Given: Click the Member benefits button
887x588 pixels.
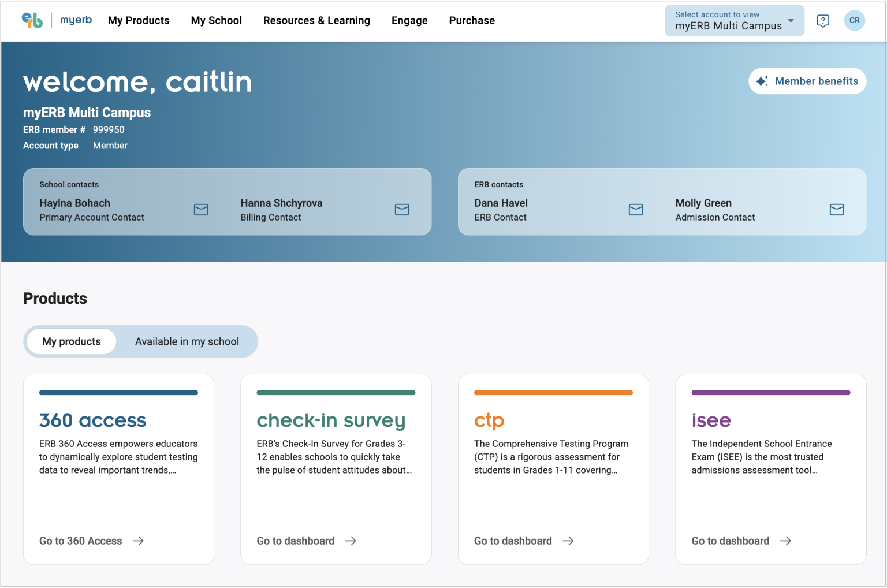Looking at the screenshot, I should tap(807, 81).
